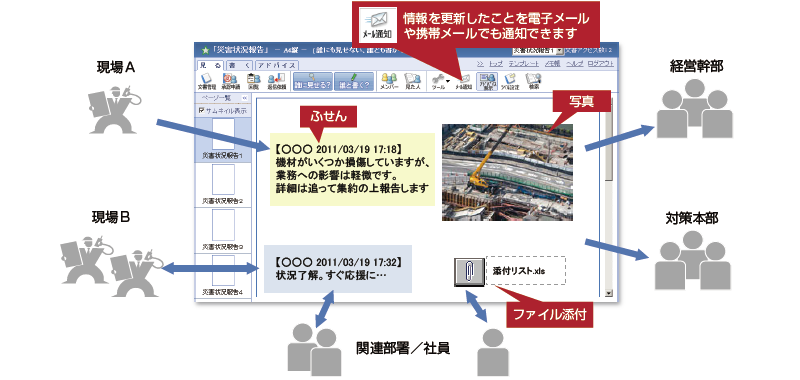Open the 見た人 viewers icon

[x=412, y=81]
